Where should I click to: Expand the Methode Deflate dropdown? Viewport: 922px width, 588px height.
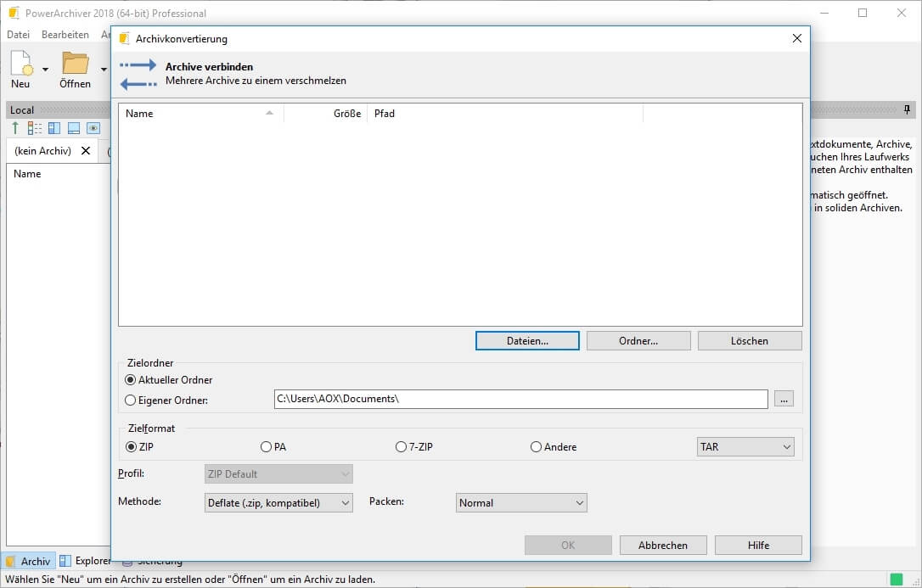click(278, 503)
